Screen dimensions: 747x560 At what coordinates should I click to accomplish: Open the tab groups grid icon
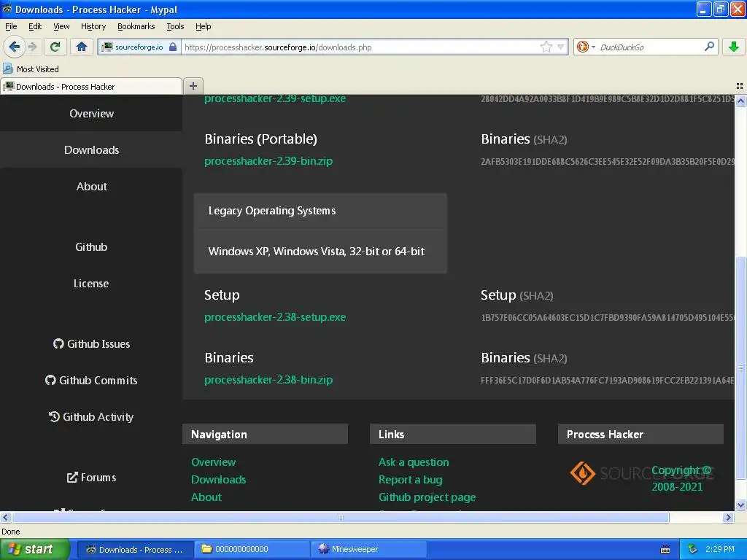click(740, 86)
